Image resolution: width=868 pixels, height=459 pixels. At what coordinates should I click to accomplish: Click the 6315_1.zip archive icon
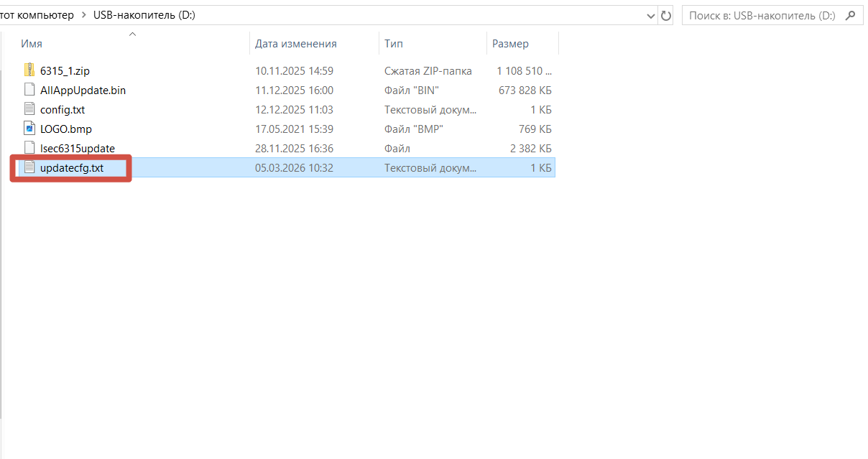point(29,70)
